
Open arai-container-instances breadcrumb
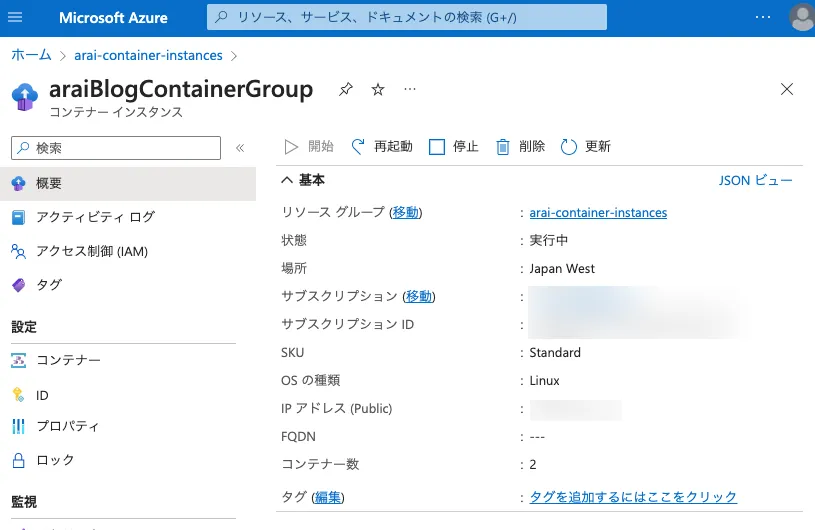[148, 55]
